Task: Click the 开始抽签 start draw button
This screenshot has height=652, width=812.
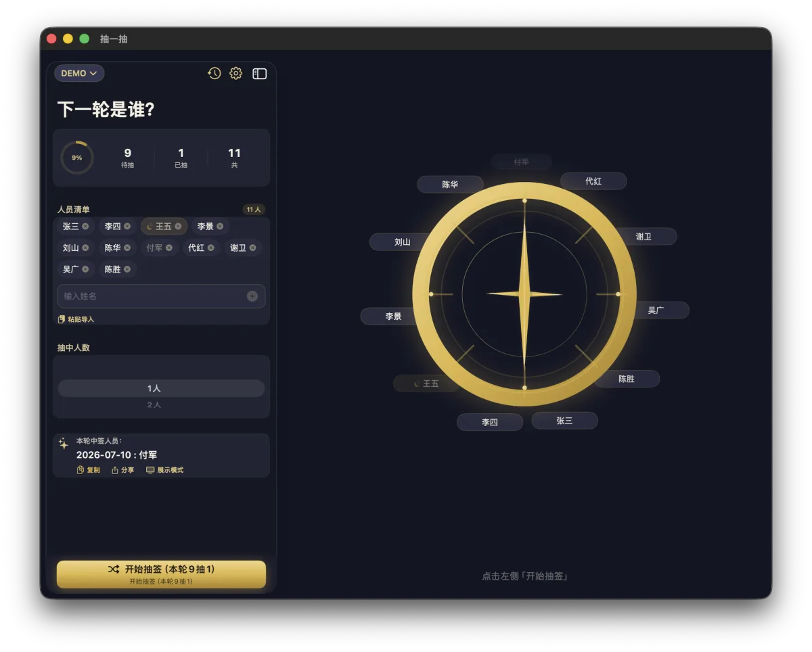Action: point(161,574)
